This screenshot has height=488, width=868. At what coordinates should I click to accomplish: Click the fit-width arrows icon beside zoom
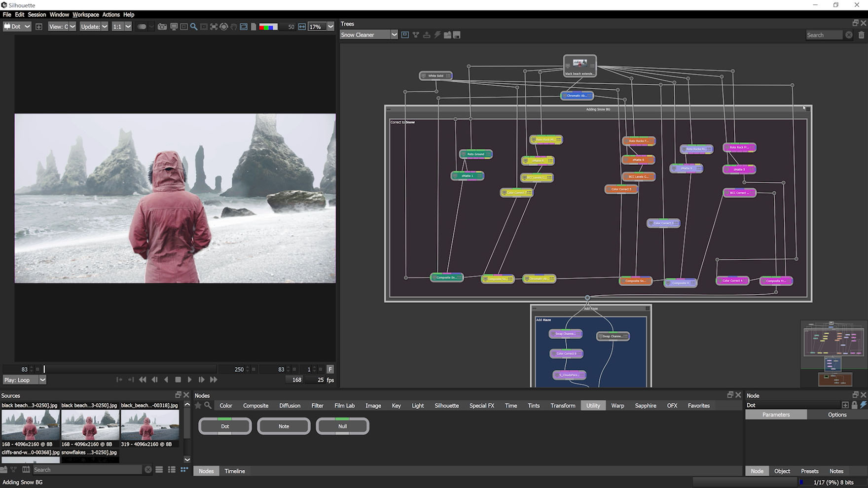(302, 27)
